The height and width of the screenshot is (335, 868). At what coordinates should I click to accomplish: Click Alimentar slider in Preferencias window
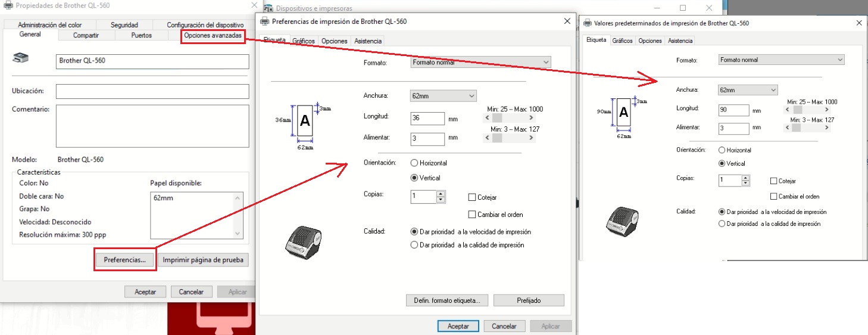510,138
